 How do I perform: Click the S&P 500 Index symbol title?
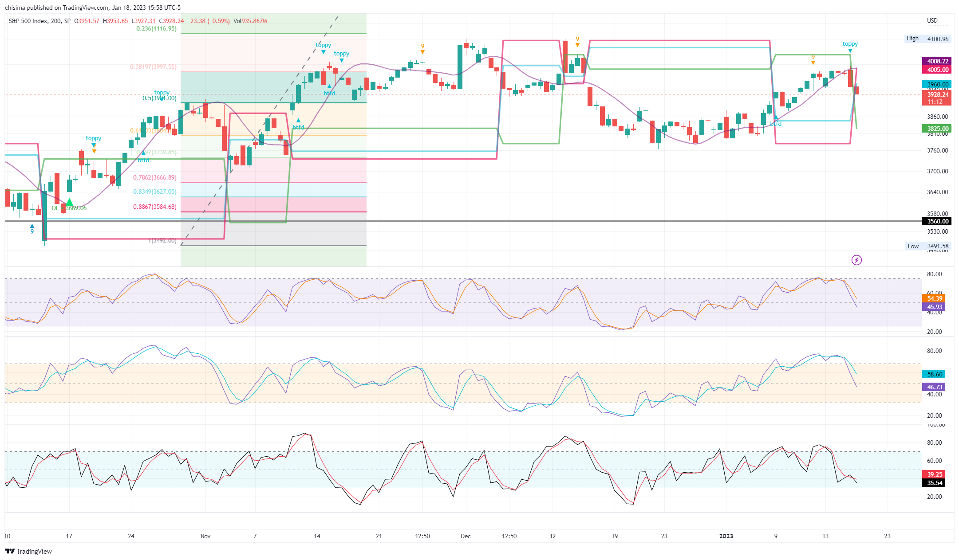point(39,21)
